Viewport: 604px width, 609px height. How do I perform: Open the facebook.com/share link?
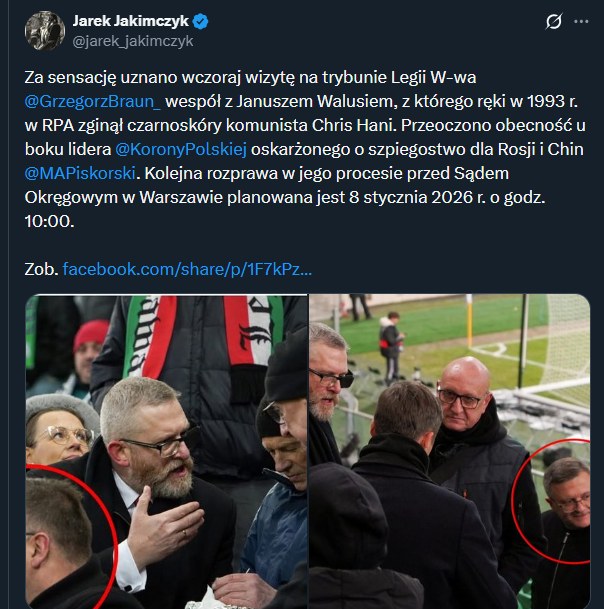pyautogui.click(x=187, y=269)
